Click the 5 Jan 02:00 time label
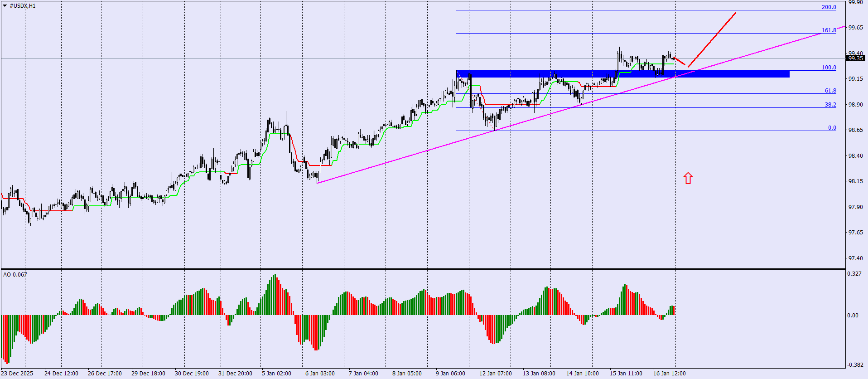Screen dimensions: 868x379 coord(276,374)
